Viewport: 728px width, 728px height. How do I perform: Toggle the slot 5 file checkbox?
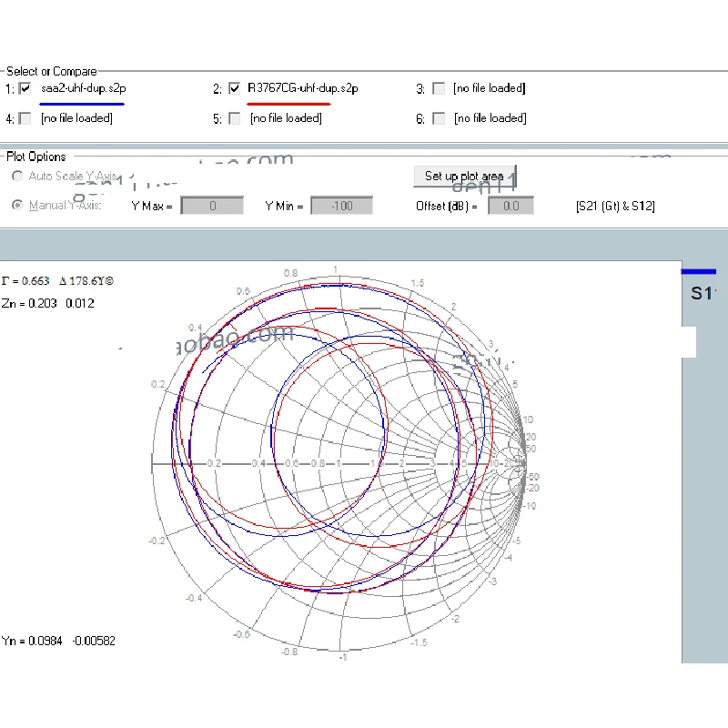point(235,117)
